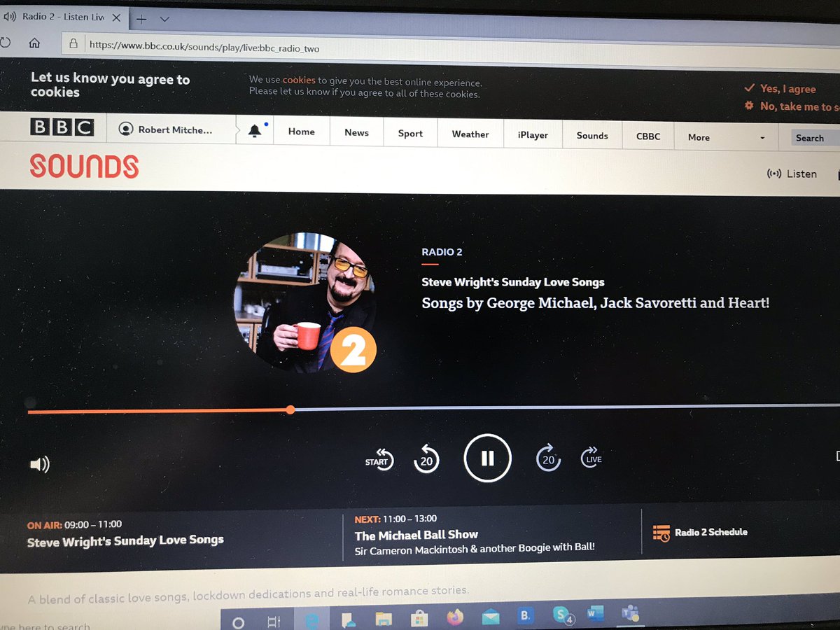Image resolution: width=840 pixels, height=630 pixels.
Task: Open the notifications bell
Action: click(x=255, y=131)
